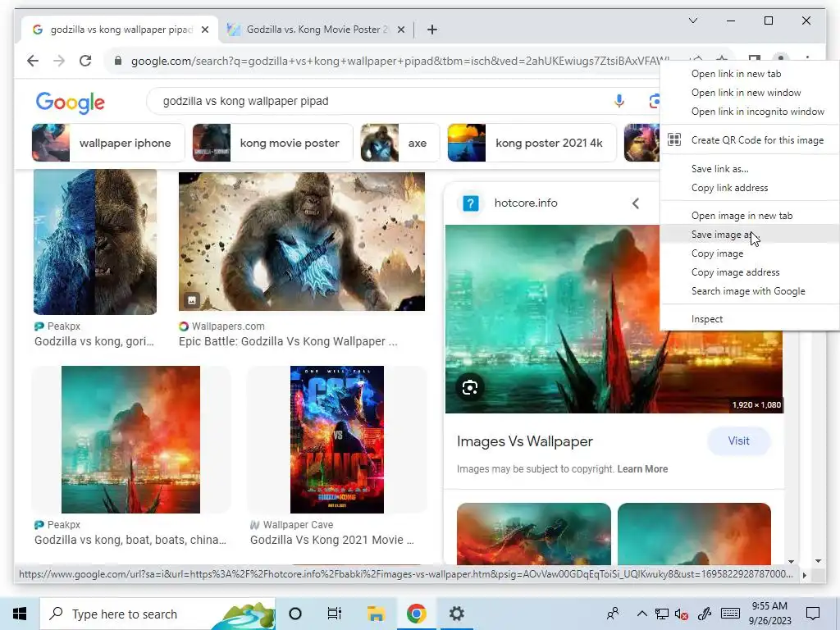
Task: Click 'Godzilla Vs Kong 2021 Movie' caption
Action: (x=332, y=540)
